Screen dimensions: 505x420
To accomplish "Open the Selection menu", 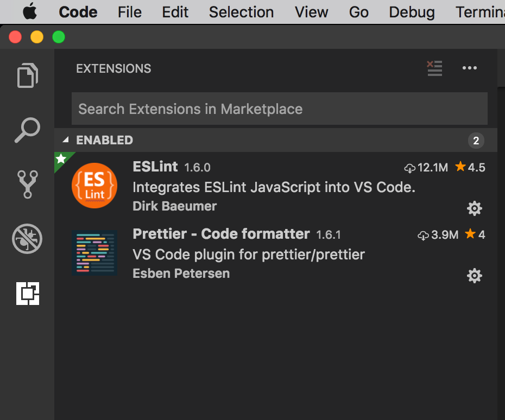I will [241, 12].
